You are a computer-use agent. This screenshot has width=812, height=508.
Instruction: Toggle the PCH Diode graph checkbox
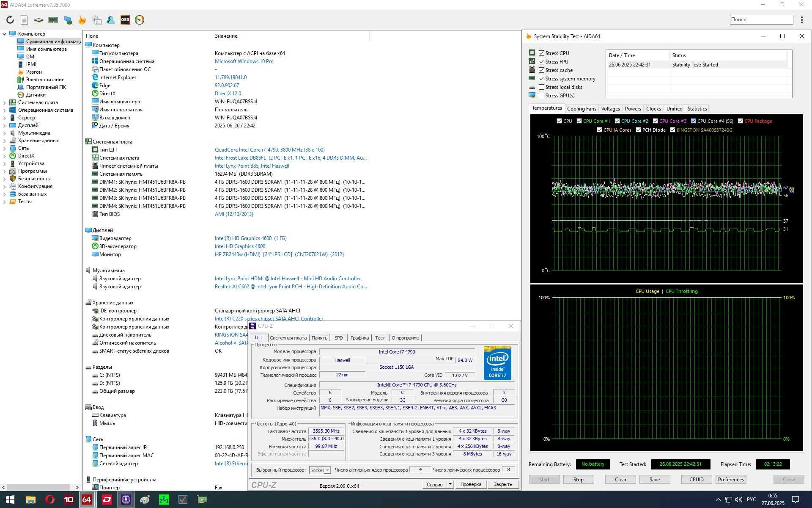point(638,130)
